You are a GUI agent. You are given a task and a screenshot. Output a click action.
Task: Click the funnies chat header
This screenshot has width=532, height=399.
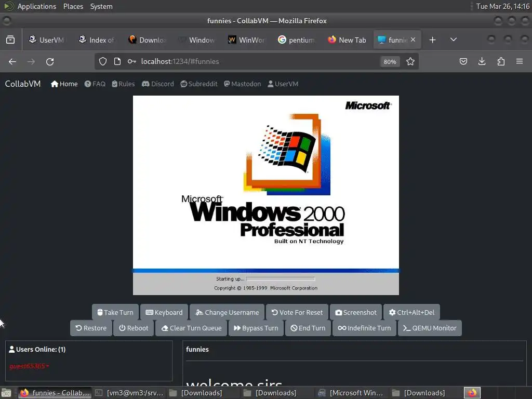point(197,349)
